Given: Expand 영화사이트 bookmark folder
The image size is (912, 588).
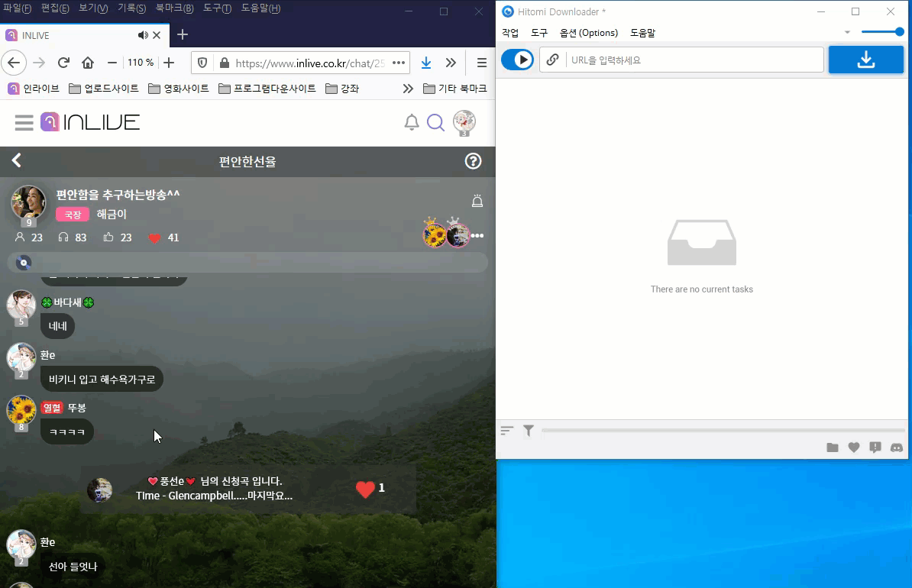Looking at the screenshot, I should click(x=179, y=89).
